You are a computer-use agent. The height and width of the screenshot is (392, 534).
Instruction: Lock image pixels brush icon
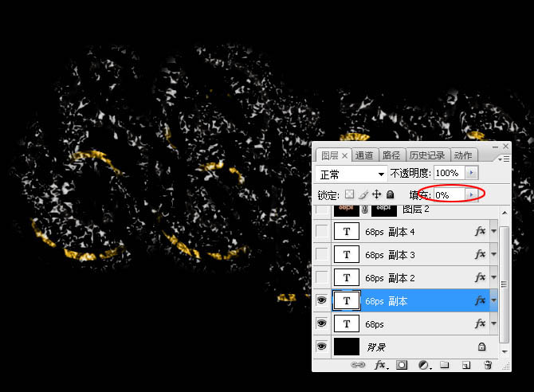[363, 194]
